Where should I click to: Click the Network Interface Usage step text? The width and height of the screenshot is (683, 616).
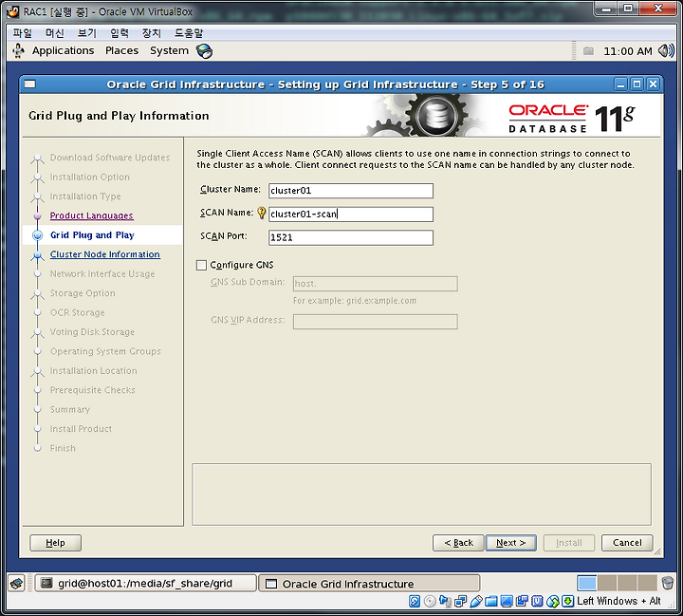pyautogui.click(x=102, y=273)
